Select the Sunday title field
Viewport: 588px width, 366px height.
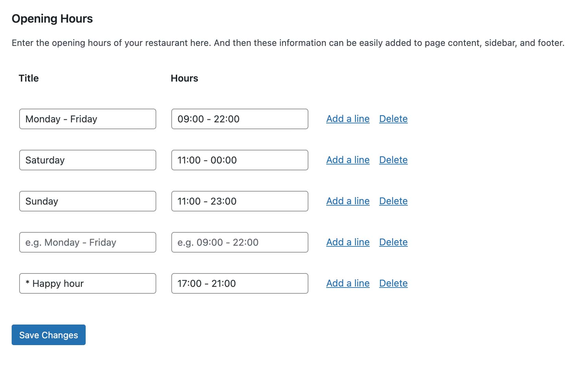(x=87, y=201)
